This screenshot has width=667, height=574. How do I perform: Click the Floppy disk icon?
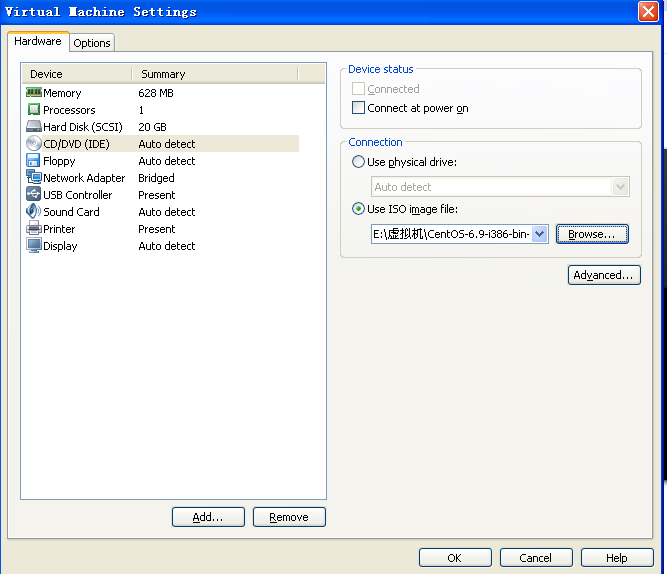coord(33,160)
